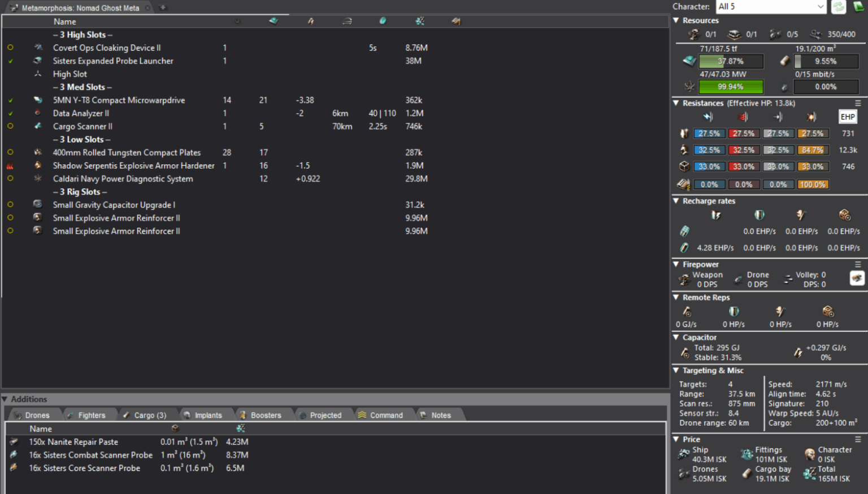
Task: Open the green character editor book icon
Action: (858, 7)
